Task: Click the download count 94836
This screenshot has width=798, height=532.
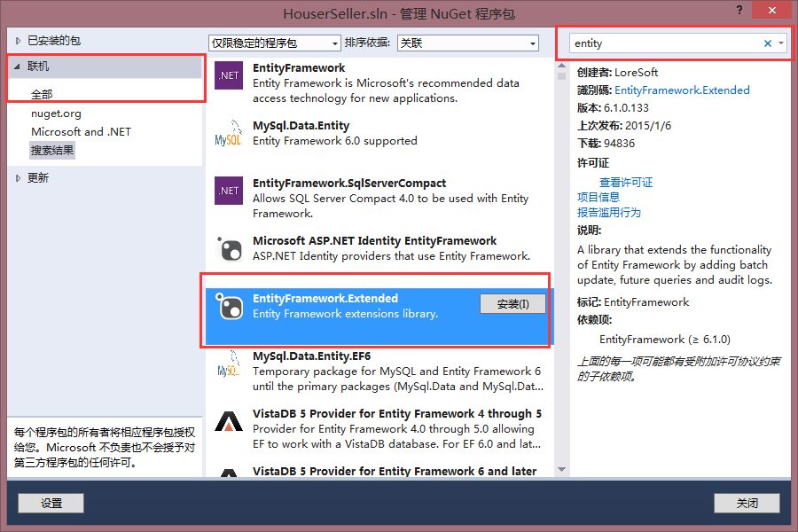Action: [620, 144]
